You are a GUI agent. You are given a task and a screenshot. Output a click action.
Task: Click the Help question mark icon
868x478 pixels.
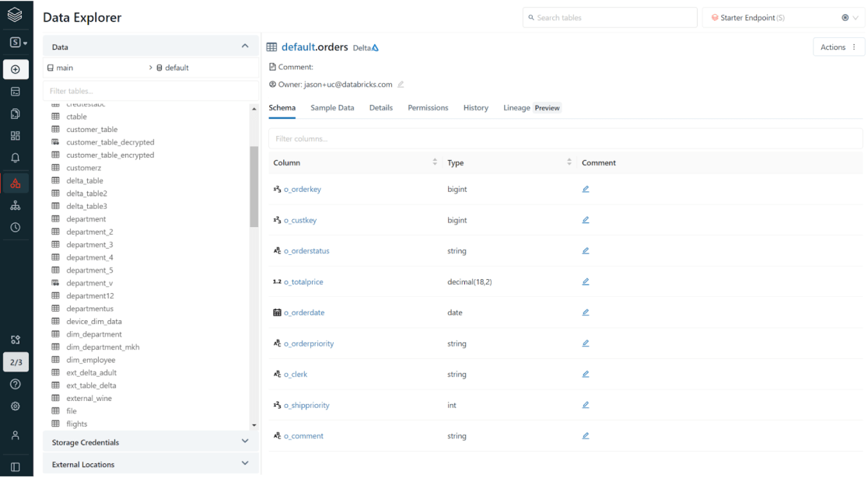16,383
